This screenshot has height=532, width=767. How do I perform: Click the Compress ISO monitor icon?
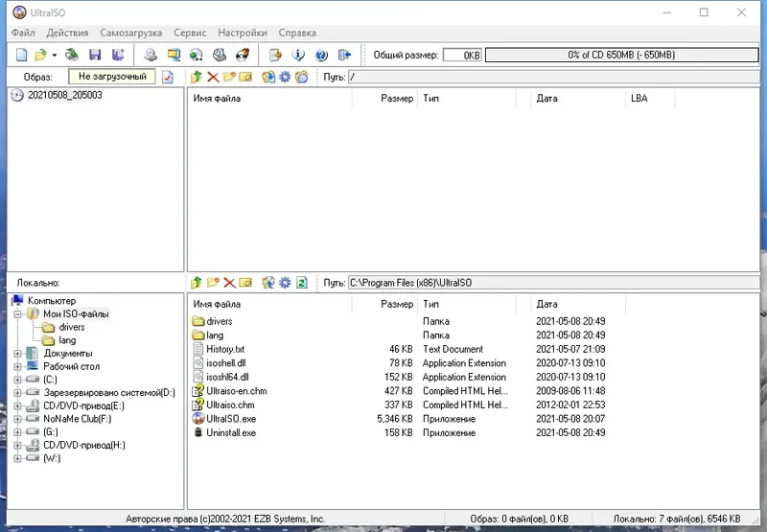[x=174, y=55]
